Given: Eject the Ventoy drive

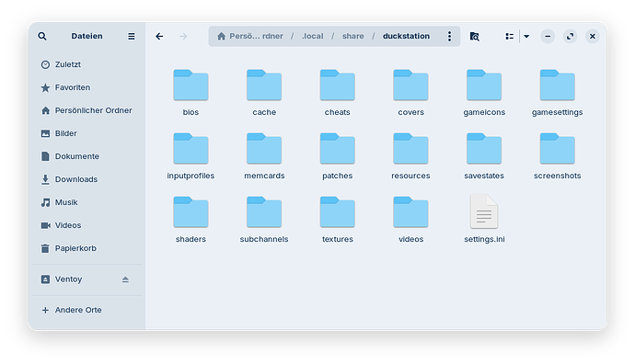Looking at the screenshot, I should point(125,279).
